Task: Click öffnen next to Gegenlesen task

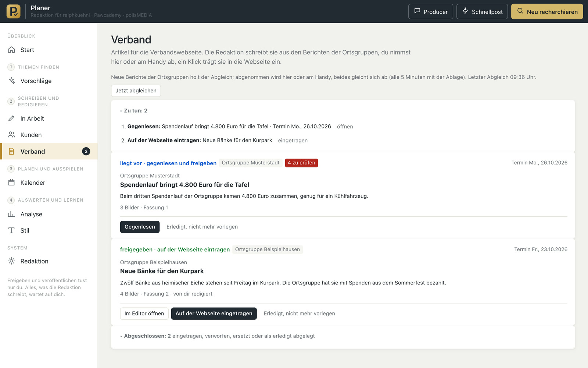Action: tap(345, 127)
